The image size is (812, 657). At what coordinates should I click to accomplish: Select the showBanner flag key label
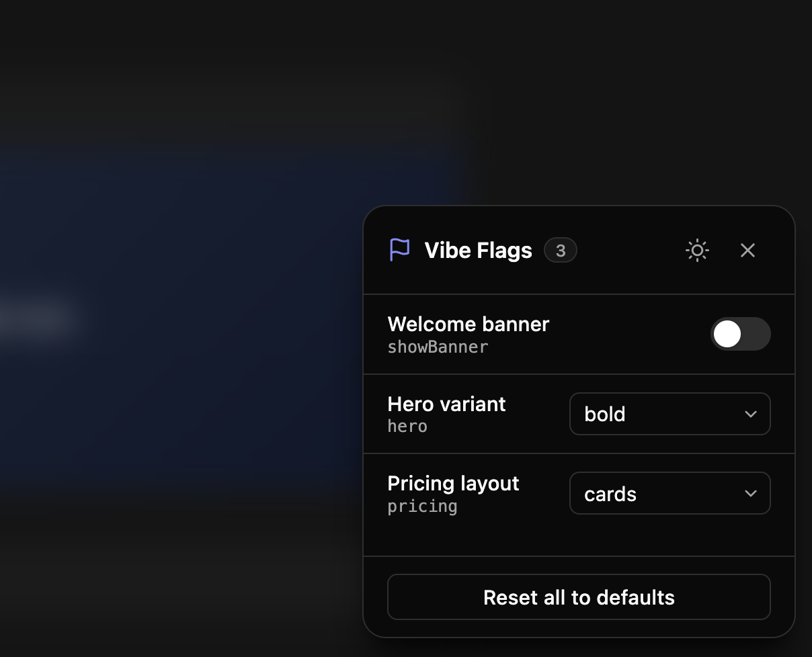438,347
